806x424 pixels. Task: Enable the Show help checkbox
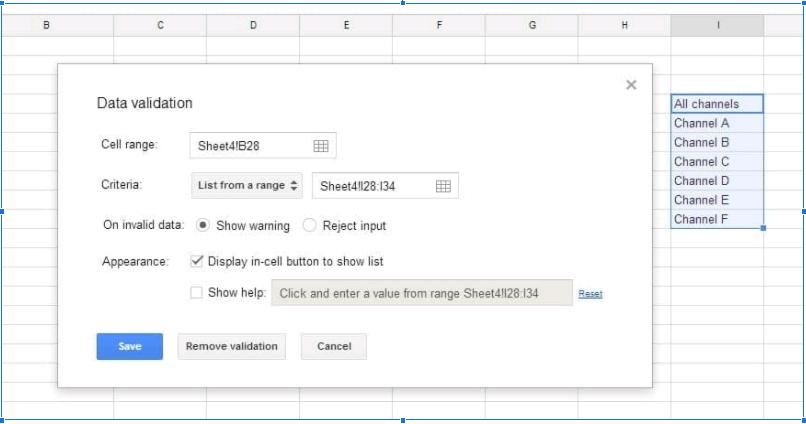click(x=196, y=292)
